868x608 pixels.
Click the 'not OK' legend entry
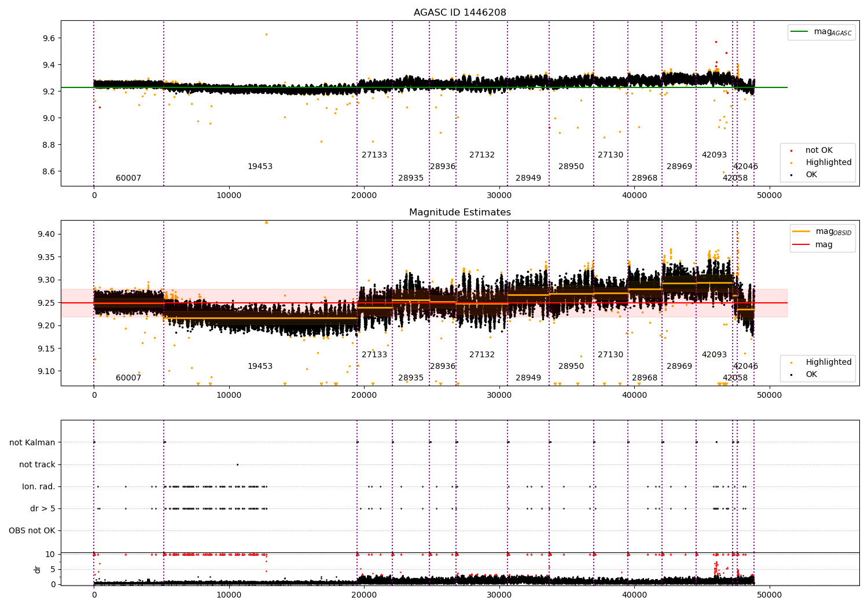(819, 151)
